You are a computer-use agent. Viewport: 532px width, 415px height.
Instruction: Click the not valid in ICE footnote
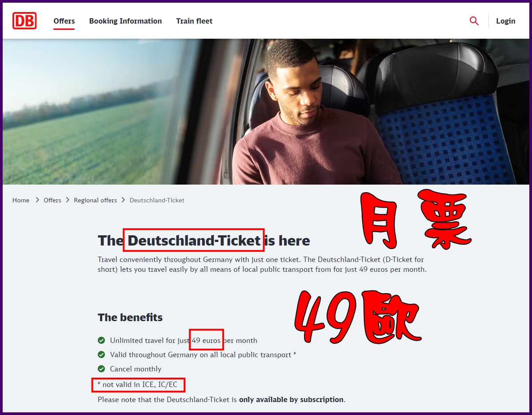(138, 384)
